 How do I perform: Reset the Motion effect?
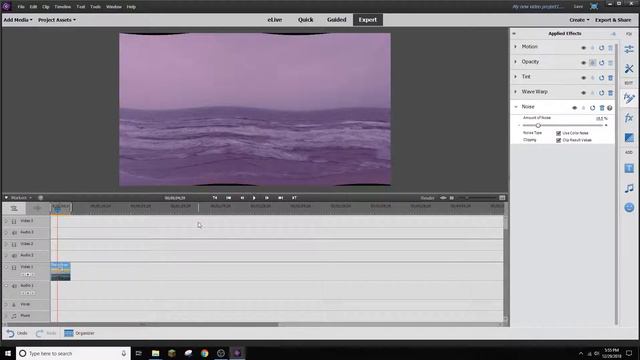pyautogui.click(x=602, y=48)
